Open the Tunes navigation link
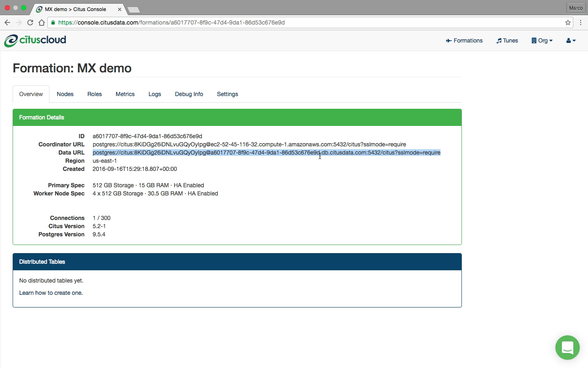The height and width of the screenshot is (368, 588). [507, 40]
